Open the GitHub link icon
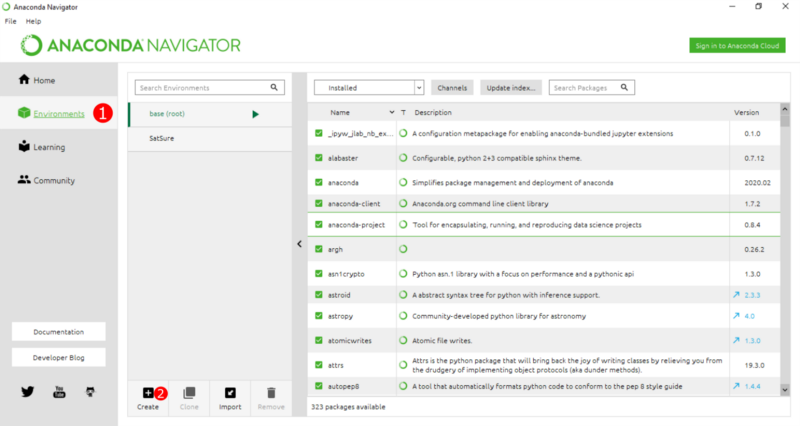The image size is (800, 426). point(90,392)
